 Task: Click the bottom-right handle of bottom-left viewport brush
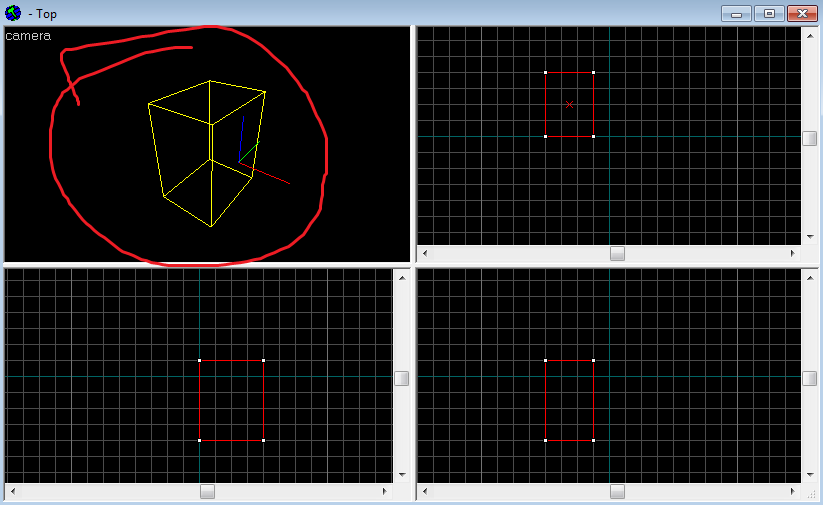point(263,440)
